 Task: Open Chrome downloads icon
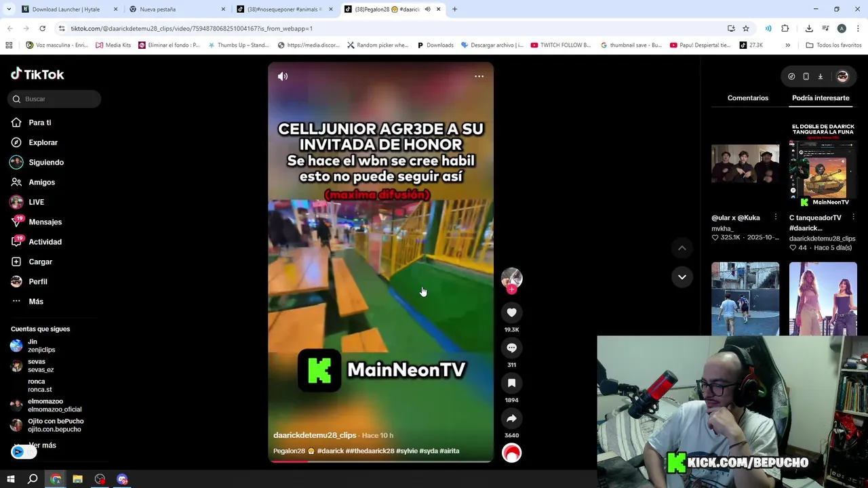[809, 28]
